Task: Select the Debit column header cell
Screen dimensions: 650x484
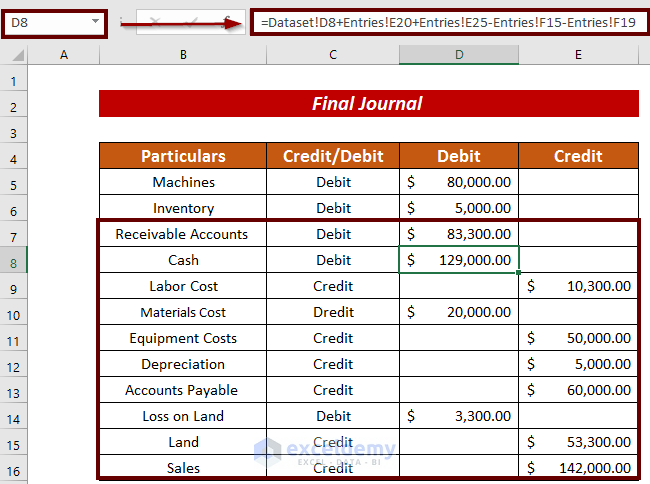Action: pos(459,156)
